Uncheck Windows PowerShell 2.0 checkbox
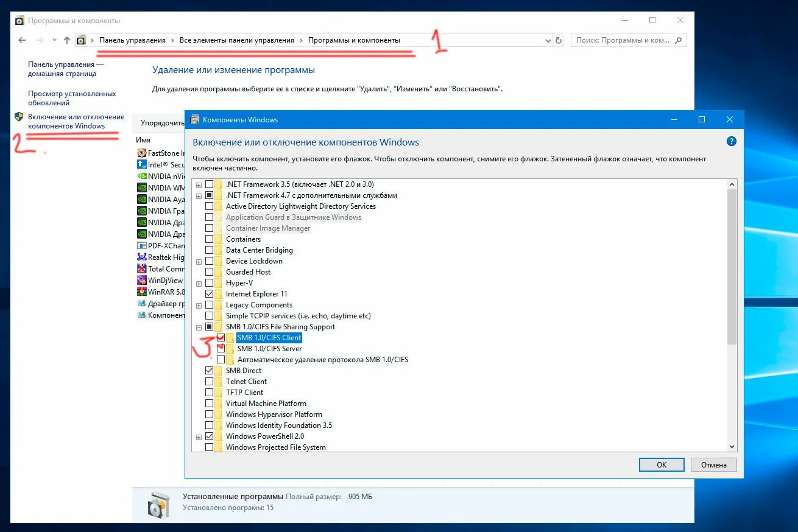Image resolution: width=798 pixels, height=532 pixels. click(x=210, y=436)
